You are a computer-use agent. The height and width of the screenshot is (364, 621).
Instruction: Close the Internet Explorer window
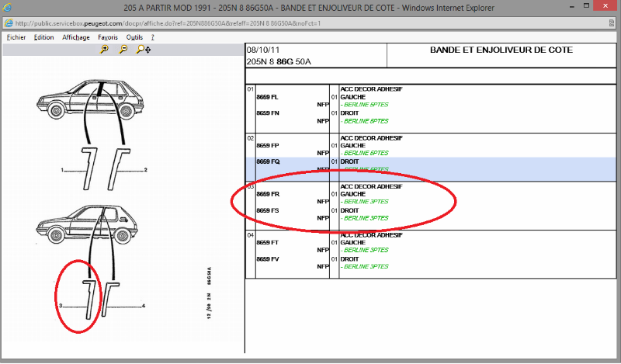[605, 6]
